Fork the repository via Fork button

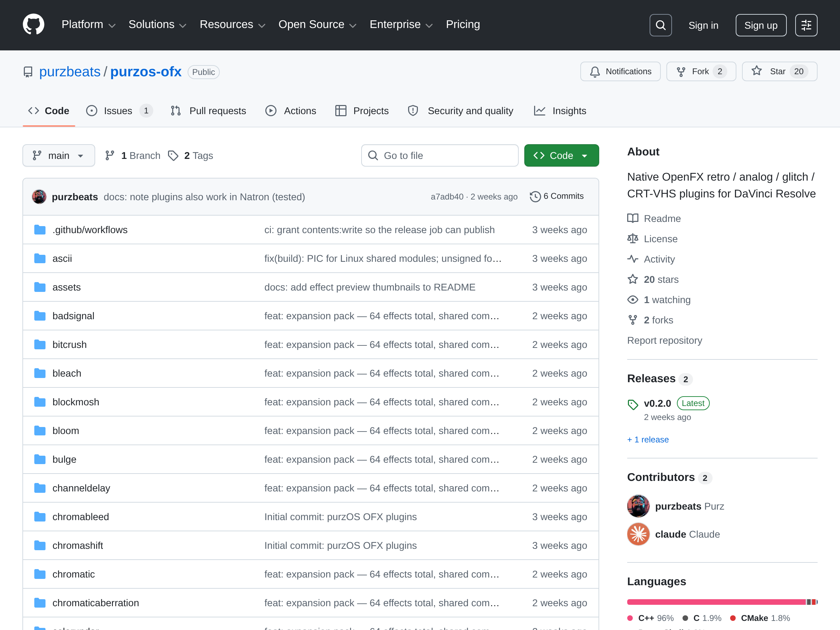click(x=701, y=71)
